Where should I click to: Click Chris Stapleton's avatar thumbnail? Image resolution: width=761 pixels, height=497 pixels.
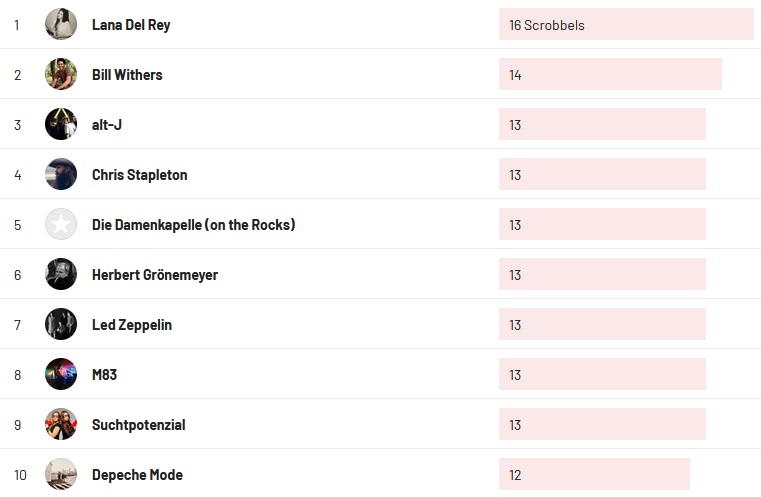(x=61, y=174)
